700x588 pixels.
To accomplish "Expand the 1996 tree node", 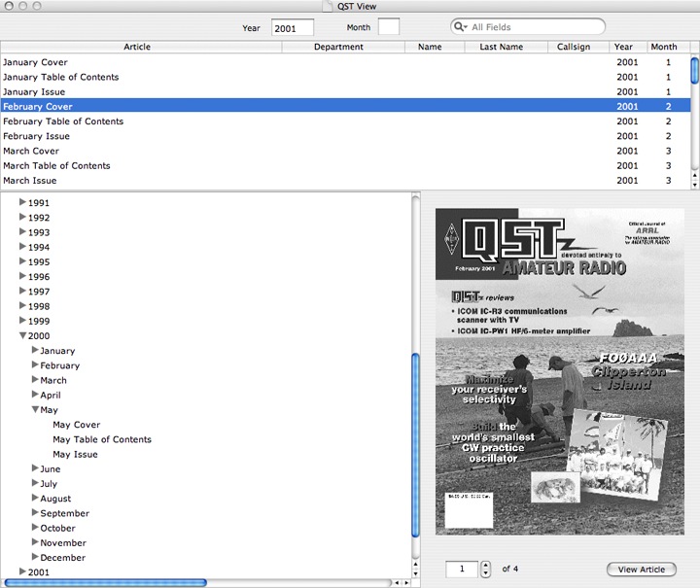I will click(22, 276).
